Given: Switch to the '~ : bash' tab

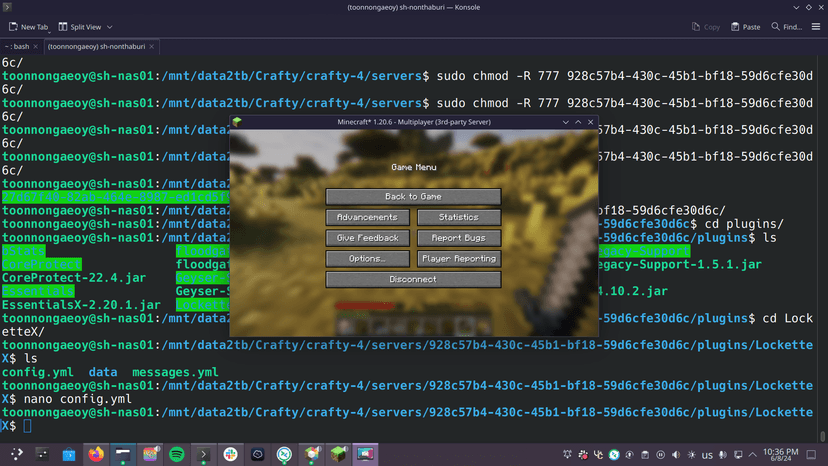Looking at the screenshot, I should (19, 47).
